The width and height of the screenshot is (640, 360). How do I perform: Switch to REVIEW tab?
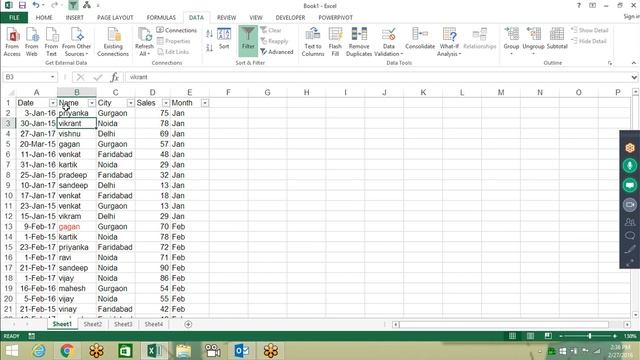(227, 18)
